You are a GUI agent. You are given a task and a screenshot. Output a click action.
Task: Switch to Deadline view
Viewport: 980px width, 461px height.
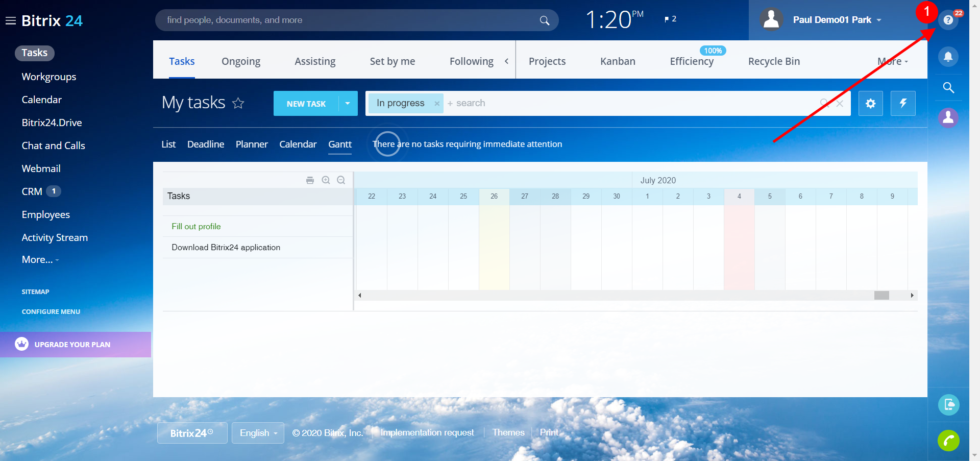[x=206, y=144]
